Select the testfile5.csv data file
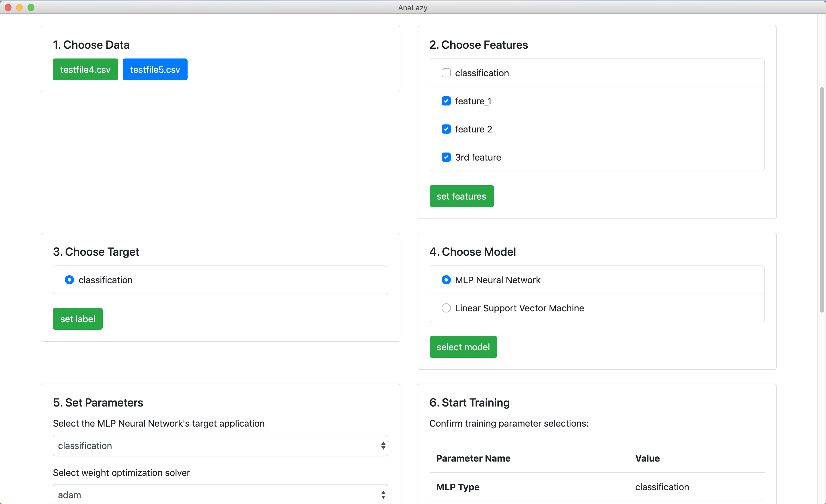This screenshot has width=826, height=504. [x=155, y=69]
